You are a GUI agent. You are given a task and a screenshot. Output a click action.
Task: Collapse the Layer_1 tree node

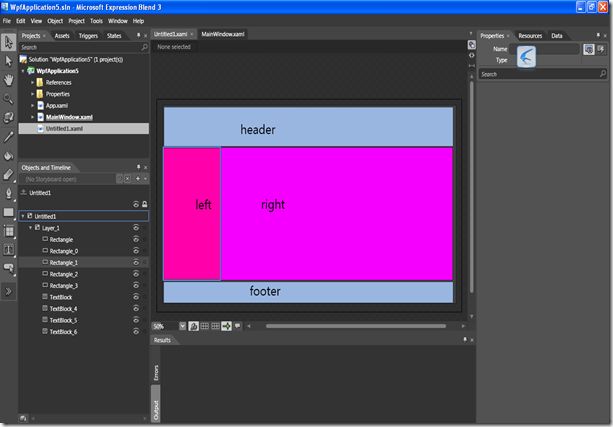pyautogui.click(x=30, y=228)
